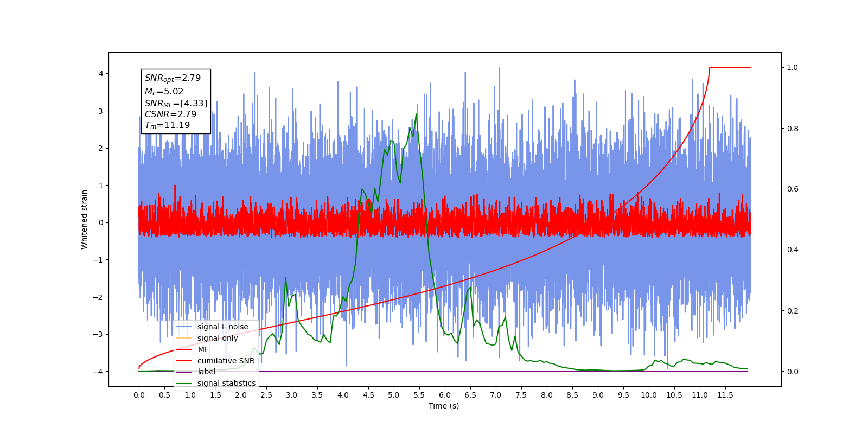Viewport: 868px width, 434px height.
Task: Click the cumulative SNR curve plateau at 1.0
Action: (x=730, y=67)
